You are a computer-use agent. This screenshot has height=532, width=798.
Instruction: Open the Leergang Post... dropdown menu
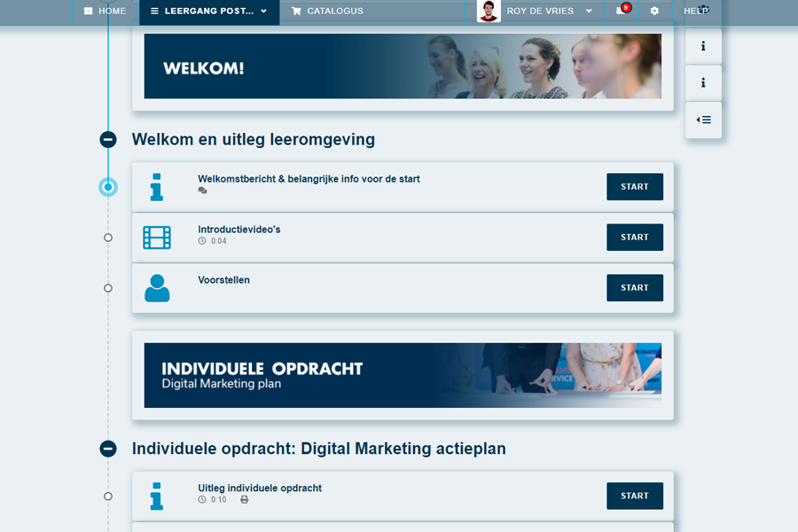click(209, 12)
